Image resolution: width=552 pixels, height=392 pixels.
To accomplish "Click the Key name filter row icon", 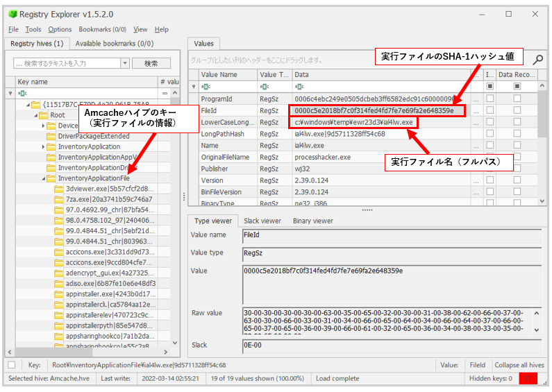I will pyautogui.click(x=22, y=93).
